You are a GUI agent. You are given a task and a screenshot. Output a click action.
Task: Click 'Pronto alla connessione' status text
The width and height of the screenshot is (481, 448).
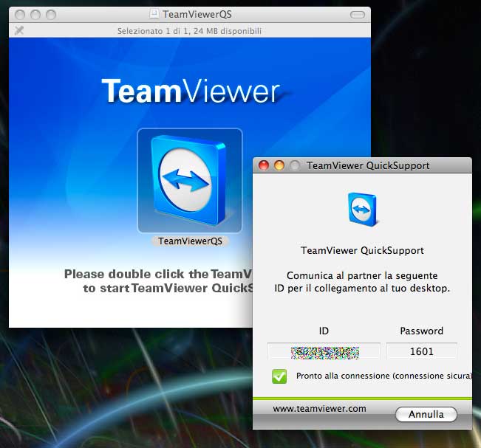pyautogui.click(x=383, y=376)
